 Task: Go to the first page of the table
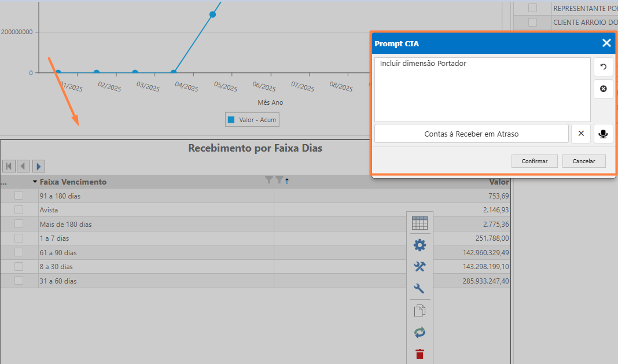[9, 166]
